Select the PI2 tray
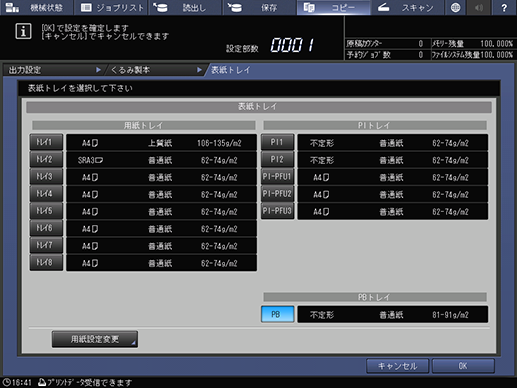The image size is (517, 388). click(x=277, y=160)
